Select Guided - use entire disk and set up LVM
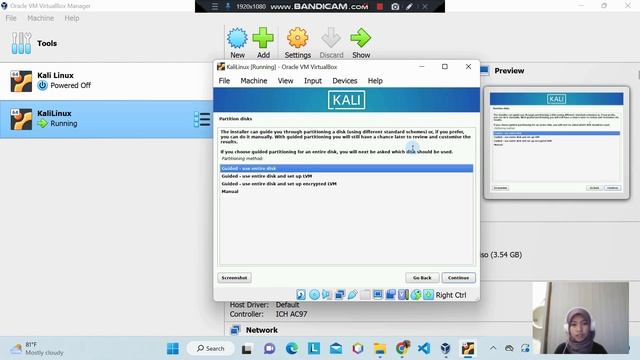Image resolution: width=640 pixels, height=360 pixels. (346, 176)
